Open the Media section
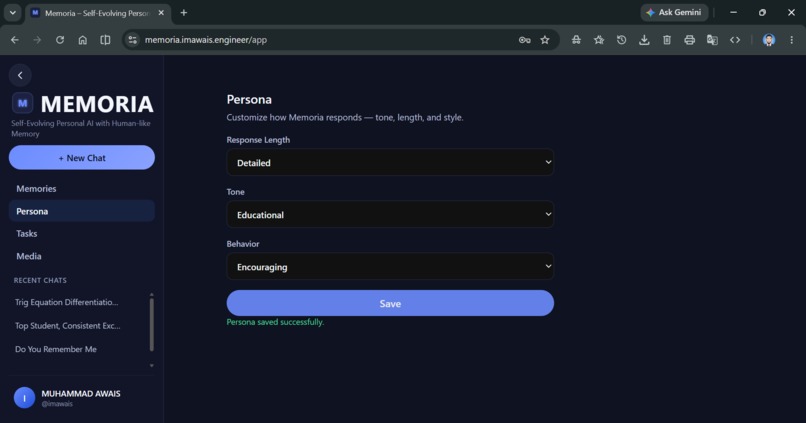Viewport: 806px width, 423px height. click(82, 256)
